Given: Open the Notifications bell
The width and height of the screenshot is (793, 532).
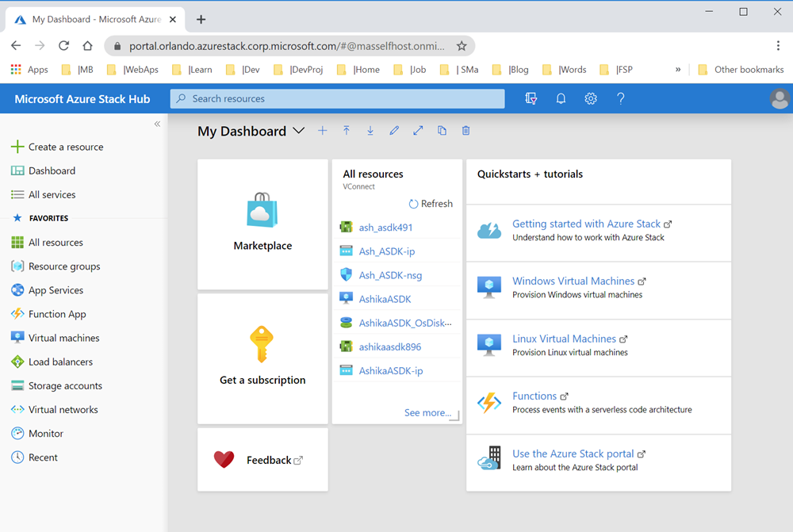Looking at the screenshot, I should pos(561,98).
